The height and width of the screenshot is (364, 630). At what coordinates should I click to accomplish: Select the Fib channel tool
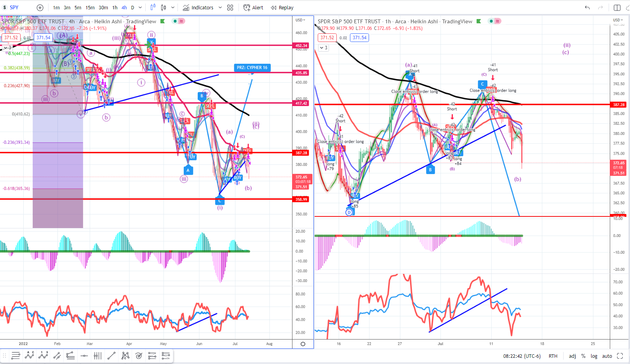pyautogui.click(x=166, y=356)
